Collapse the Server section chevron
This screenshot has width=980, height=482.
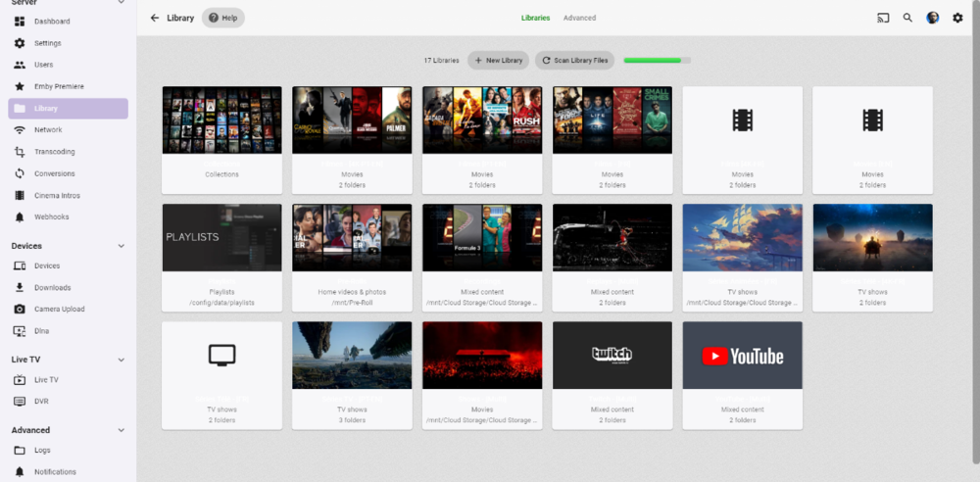point(122,3)
